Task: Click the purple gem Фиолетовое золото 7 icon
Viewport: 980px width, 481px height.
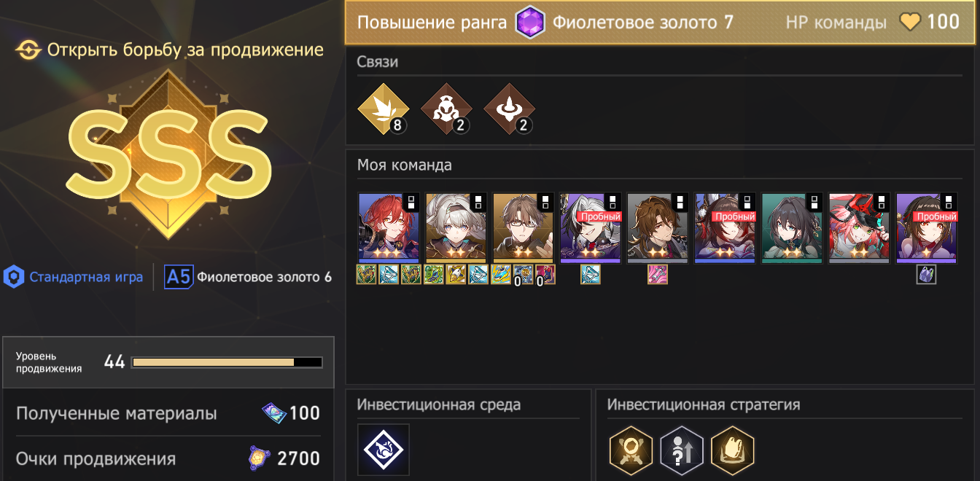Action: pos(530,23)
